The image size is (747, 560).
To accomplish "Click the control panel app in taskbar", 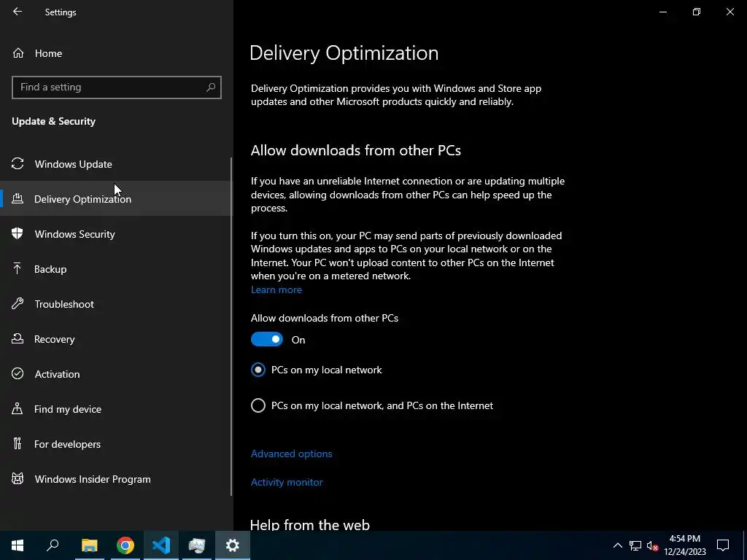I will point(197,545).
